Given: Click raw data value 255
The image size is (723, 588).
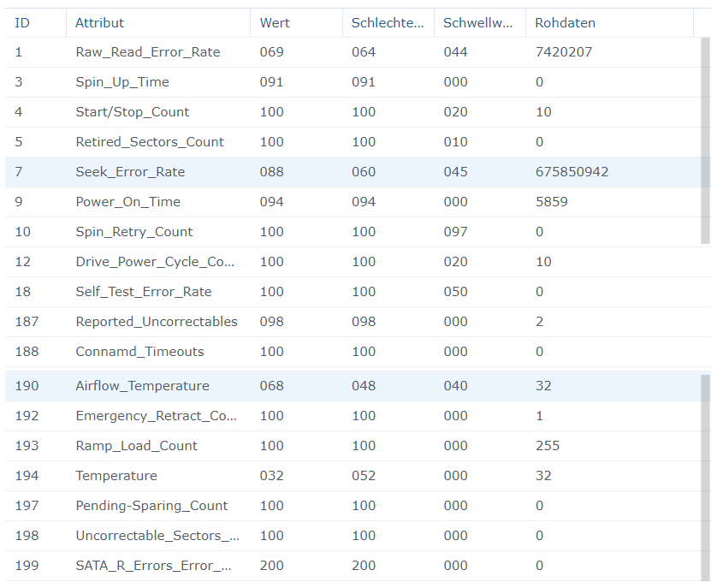Looking at the screenshot, I should coord(548,446).
